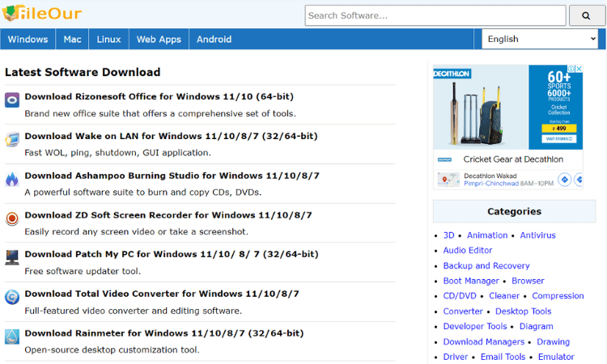Open the Drawing category

coord(554,342)
